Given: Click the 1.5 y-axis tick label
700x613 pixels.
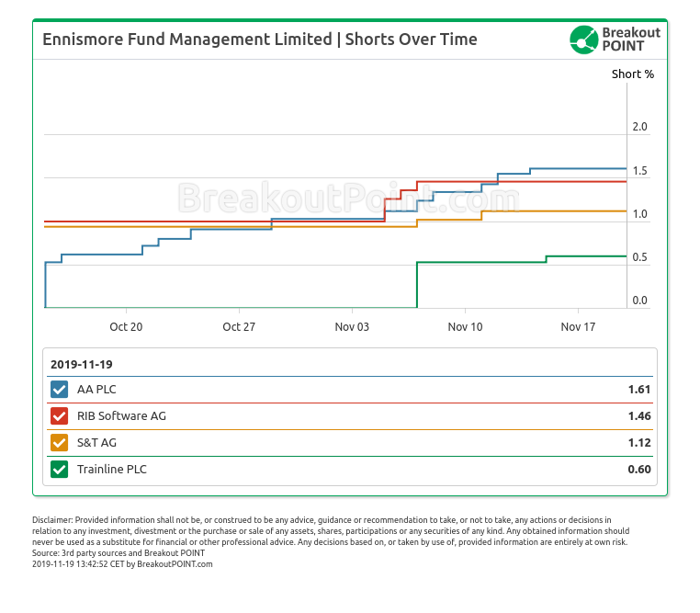Looking at the screenshot, I should point(639,171).
